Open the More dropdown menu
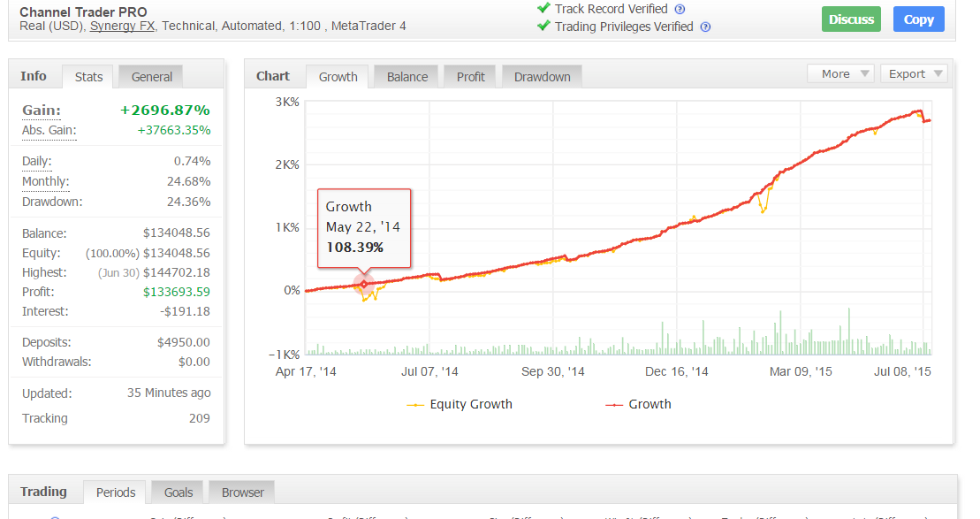 (840, 73)
